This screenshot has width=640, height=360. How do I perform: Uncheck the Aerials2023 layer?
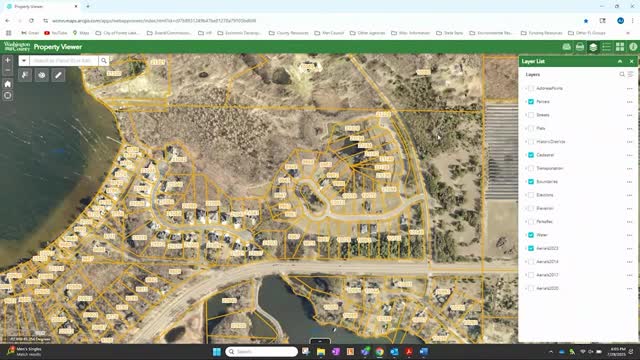coord(531,248)
